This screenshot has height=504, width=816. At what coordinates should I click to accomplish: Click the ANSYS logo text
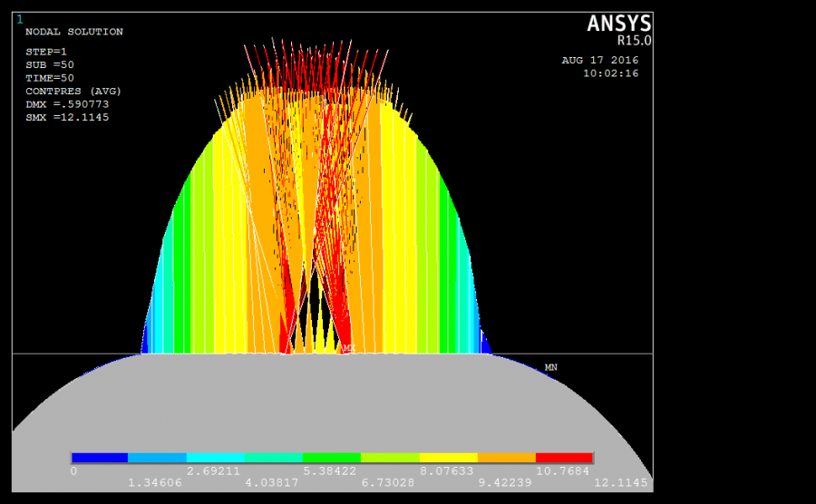click(x=619, y=24)
